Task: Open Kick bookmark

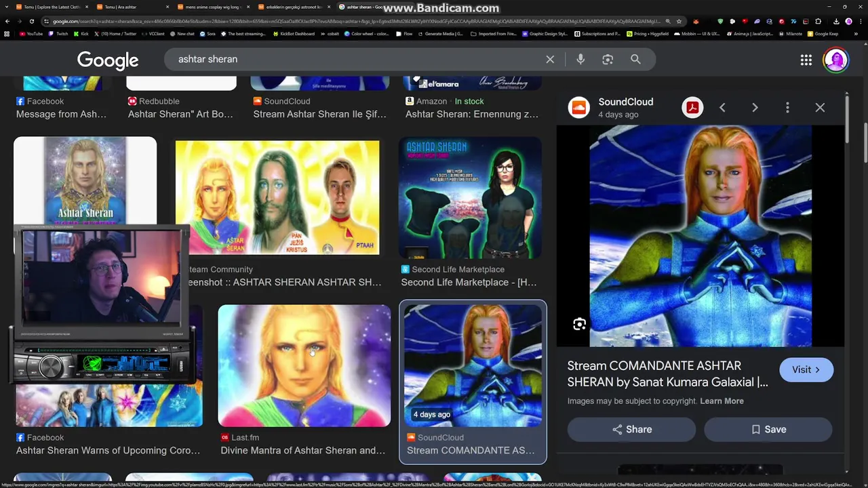Action: 81,33
